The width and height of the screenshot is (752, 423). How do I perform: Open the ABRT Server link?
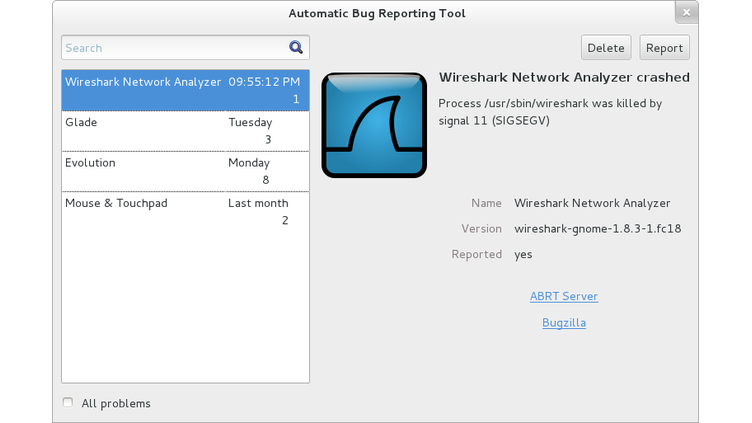[x=564, y=296]
